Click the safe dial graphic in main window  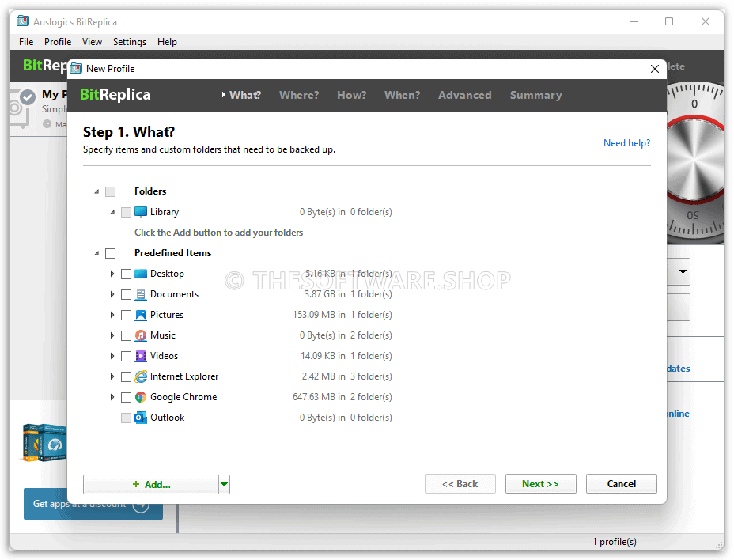[695, 164]
